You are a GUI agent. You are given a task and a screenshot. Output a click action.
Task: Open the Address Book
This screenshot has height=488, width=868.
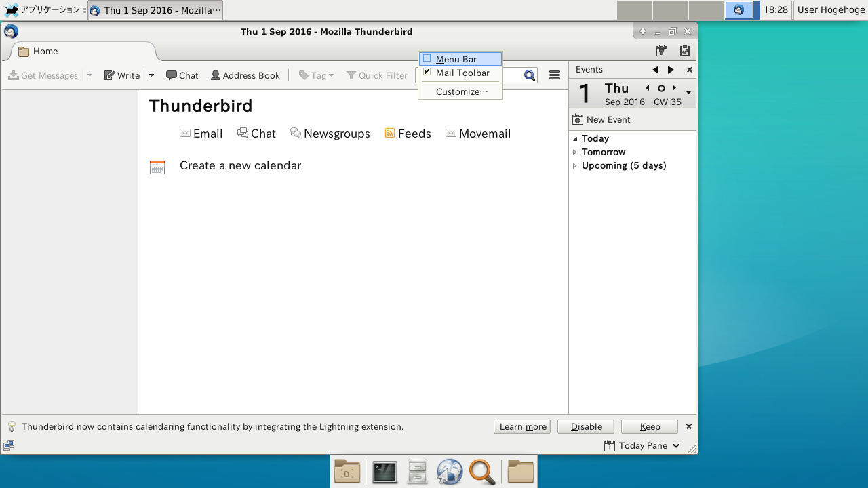(x=245, y=75)
